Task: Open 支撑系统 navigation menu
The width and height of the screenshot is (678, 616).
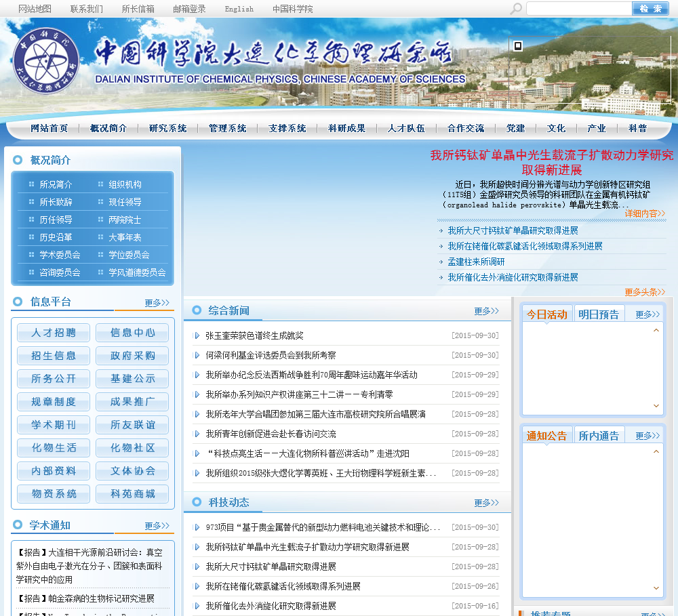Action: coord(287,128)
